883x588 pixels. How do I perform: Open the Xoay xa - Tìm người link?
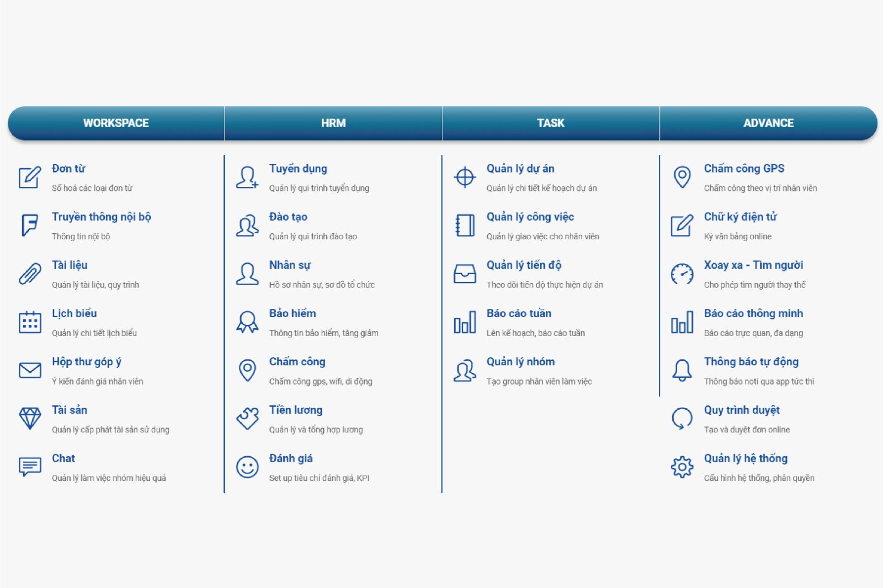tap(753, 265)
